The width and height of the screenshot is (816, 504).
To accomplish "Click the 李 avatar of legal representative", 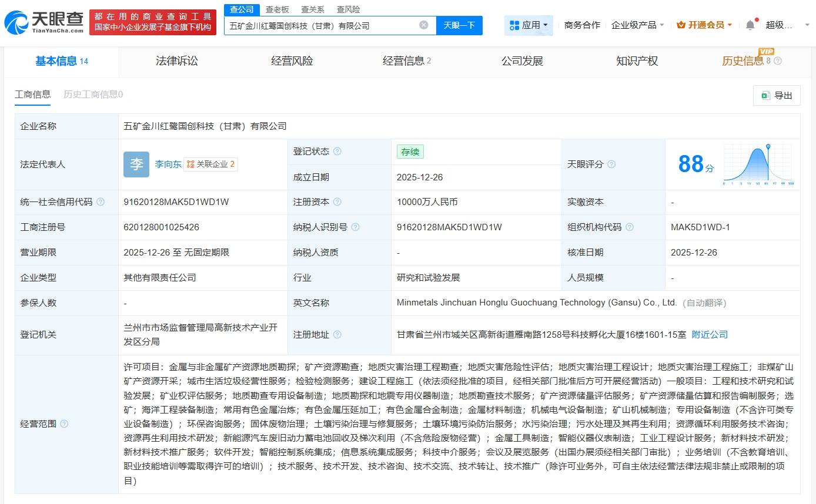I will click(136, 164).
